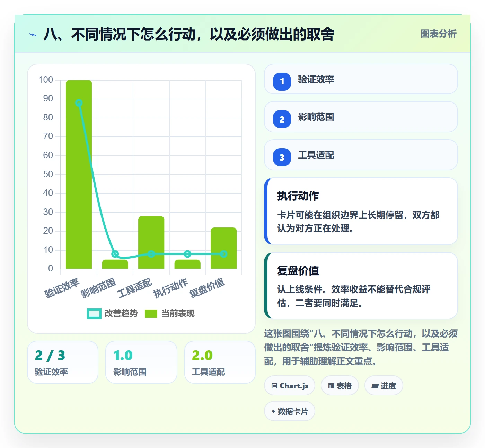
Task: Click the x-axis label 工具适配
Action: click(134, 288)
